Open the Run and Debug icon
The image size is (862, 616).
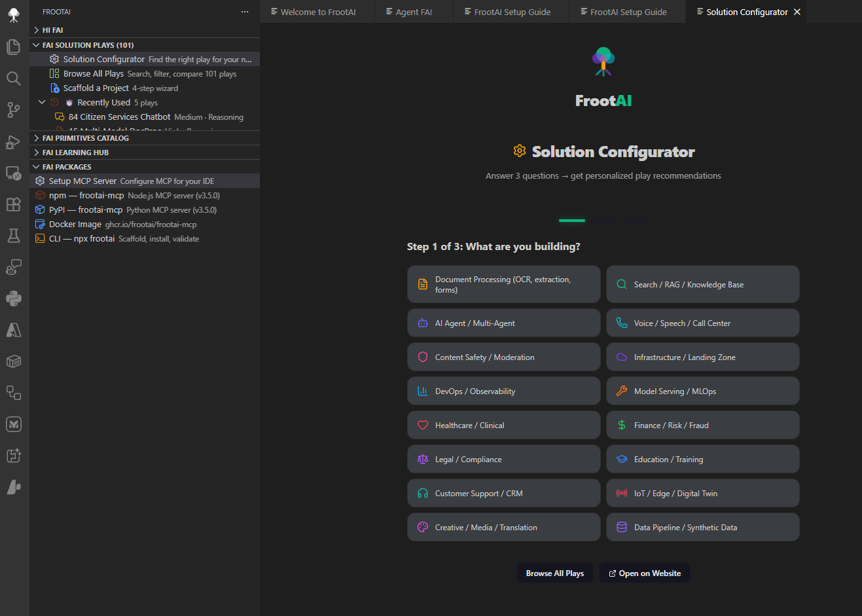(14, 141)
